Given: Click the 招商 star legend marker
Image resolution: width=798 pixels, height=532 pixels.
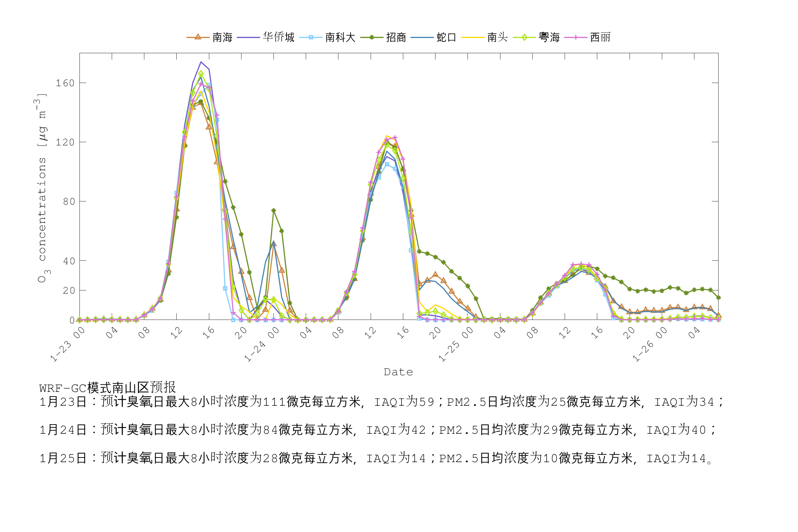Looking at the screenshot, I should [371, 37].
